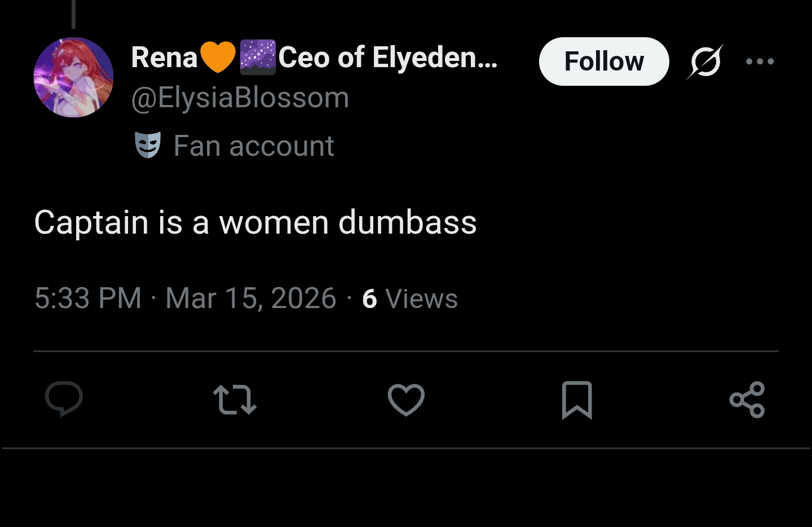This screenshot has width=812, height=527.
Task: Open the 6 Views count
Action: pos(410,298)
